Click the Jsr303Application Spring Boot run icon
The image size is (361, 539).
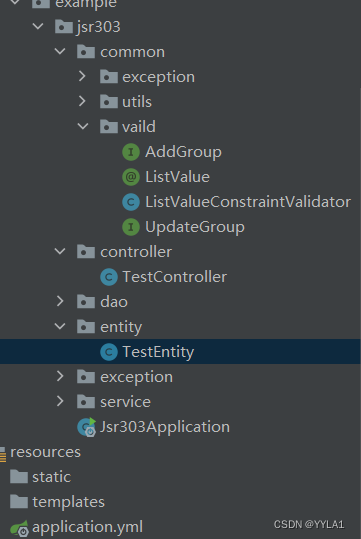pos(87,427)
